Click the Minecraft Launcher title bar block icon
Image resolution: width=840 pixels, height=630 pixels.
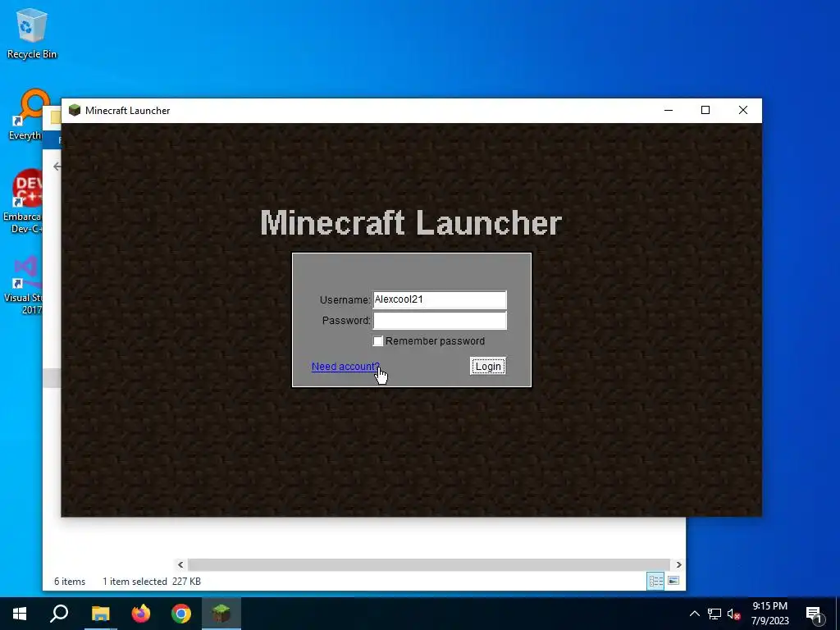[75, 111]
